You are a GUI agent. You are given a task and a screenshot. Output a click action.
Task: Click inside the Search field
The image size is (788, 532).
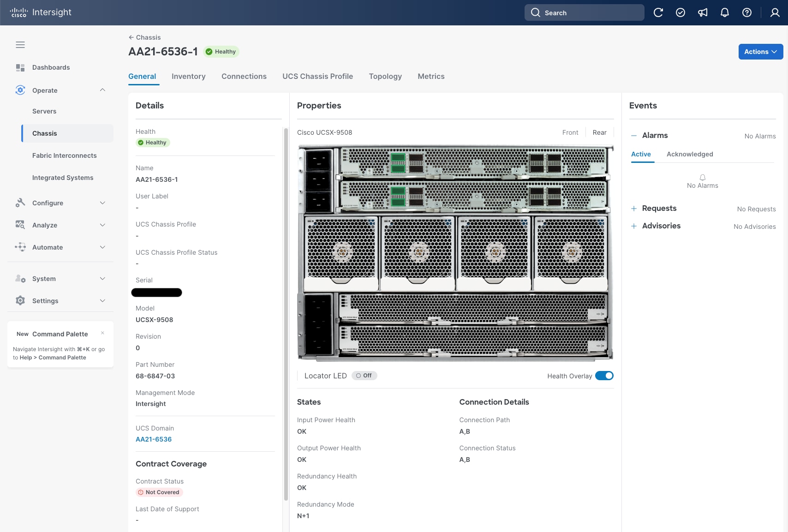(584, 12)
